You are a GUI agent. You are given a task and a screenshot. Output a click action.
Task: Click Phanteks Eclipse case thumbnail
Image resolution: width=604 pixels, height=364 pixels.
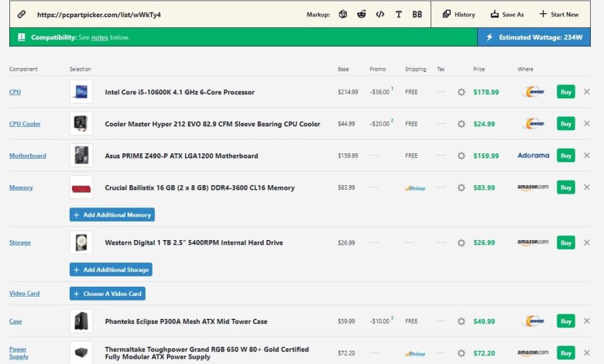(x=81, y=321)
